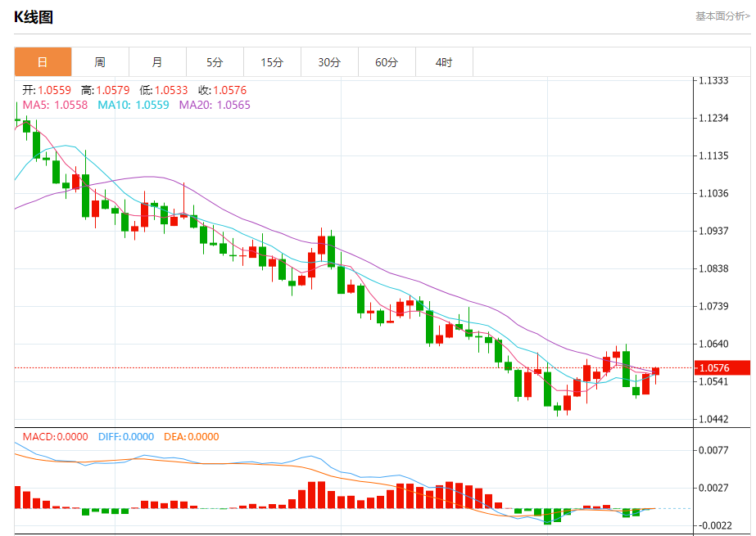Click the 高:1.0579 high price value
The image size is (756, 536).
[106, 90]
